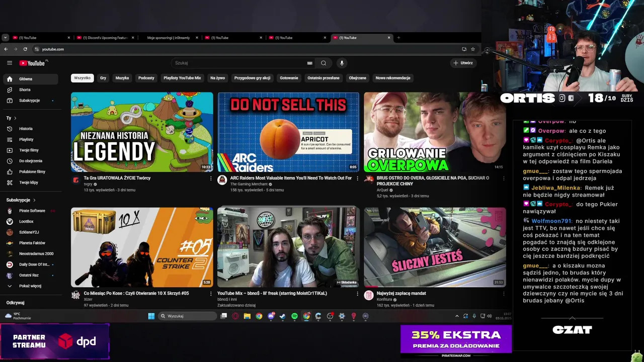The height and width of the screenshot is (362, 644).
Task: Open the Windows Start menu
Action: click(151, 316)
